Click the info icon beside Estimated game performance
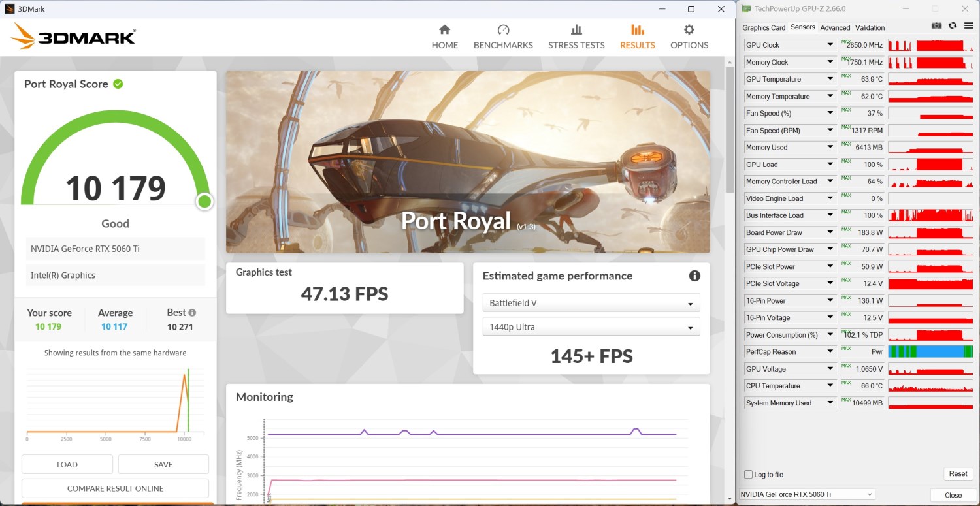The width and height of the screenshot is (980, 506). [x=694, y=276]
